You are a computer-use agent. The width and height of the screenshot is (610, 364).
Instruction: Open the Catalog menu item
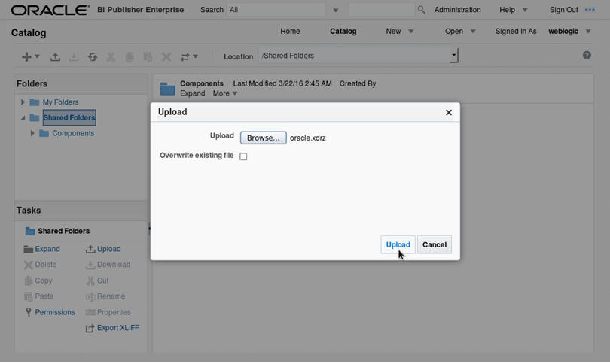click(343, 31)
